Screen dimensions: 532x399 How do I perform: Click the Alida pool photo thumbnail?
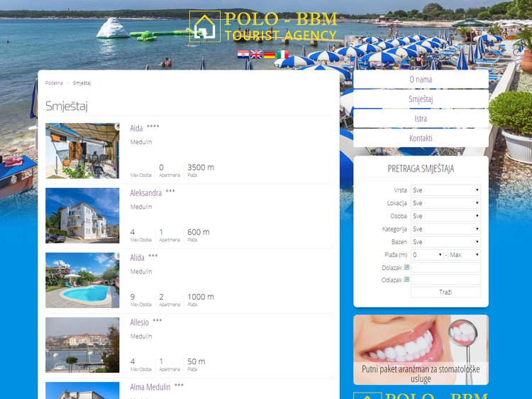point(82,280)
